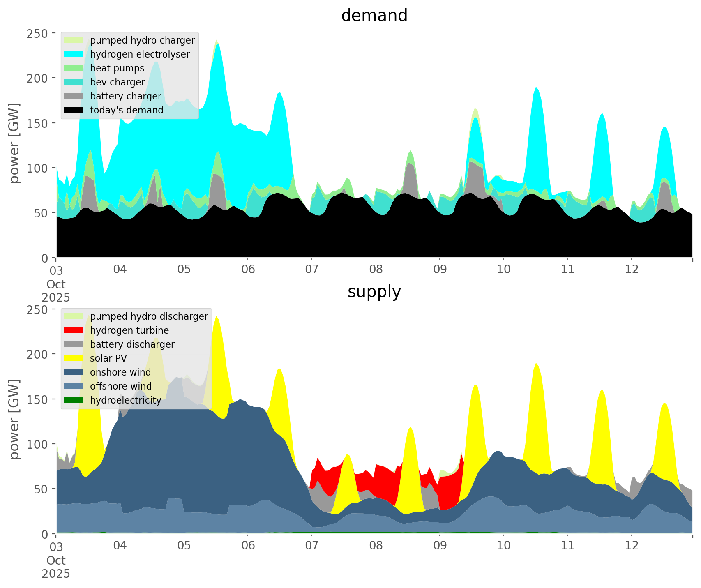Click the hydrogen electrolyser cyan legend swatch
The height and width of the screenshot is (588, 701).
[x=74, y=54]
